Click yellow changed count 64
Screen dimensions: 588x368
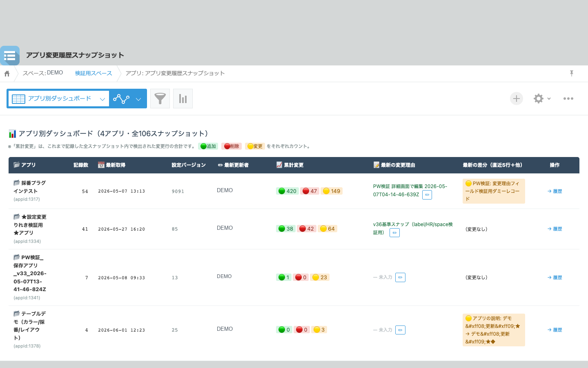click(x=327, y=229)
